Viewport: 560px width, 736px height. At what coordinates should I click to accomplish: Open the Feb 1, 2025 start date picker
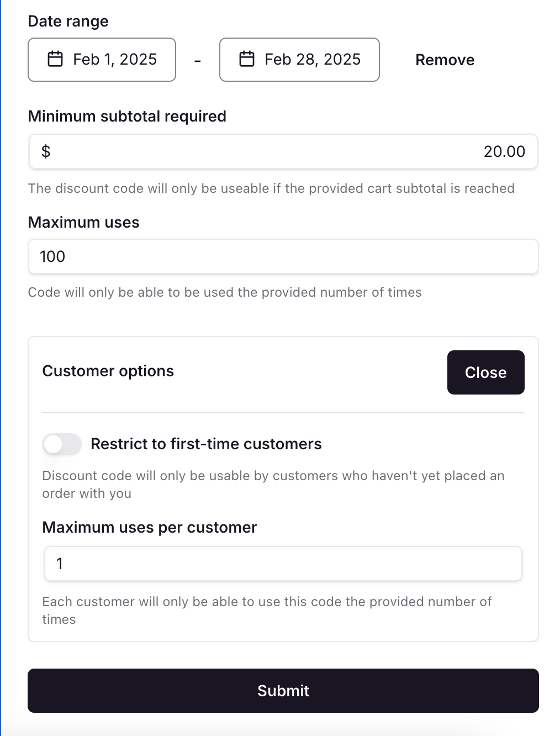(102, 60)
